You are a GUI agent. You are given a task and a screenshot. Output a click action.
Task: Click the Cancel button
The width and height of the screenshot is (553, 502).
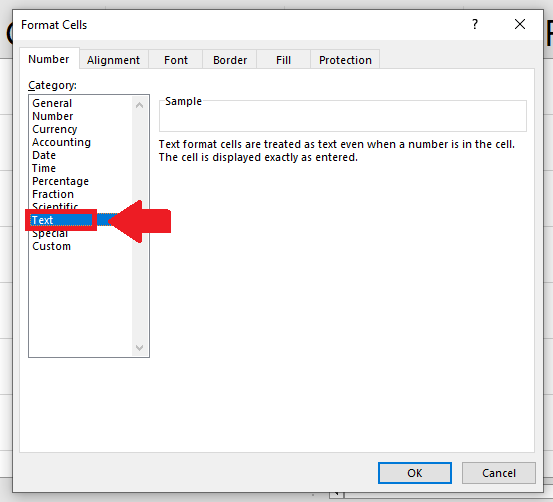(x=499, y=473)
